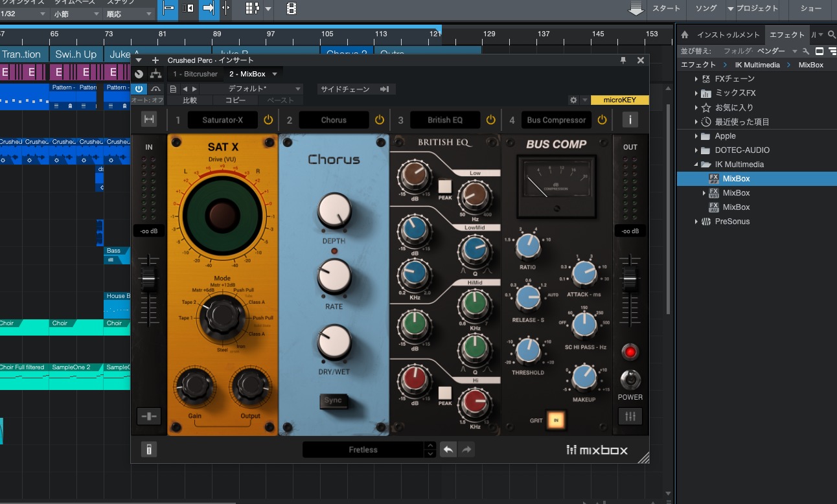Click the MixBox bottom-left info icon
The width and height of the screenshot is (837, 504).
148,450
